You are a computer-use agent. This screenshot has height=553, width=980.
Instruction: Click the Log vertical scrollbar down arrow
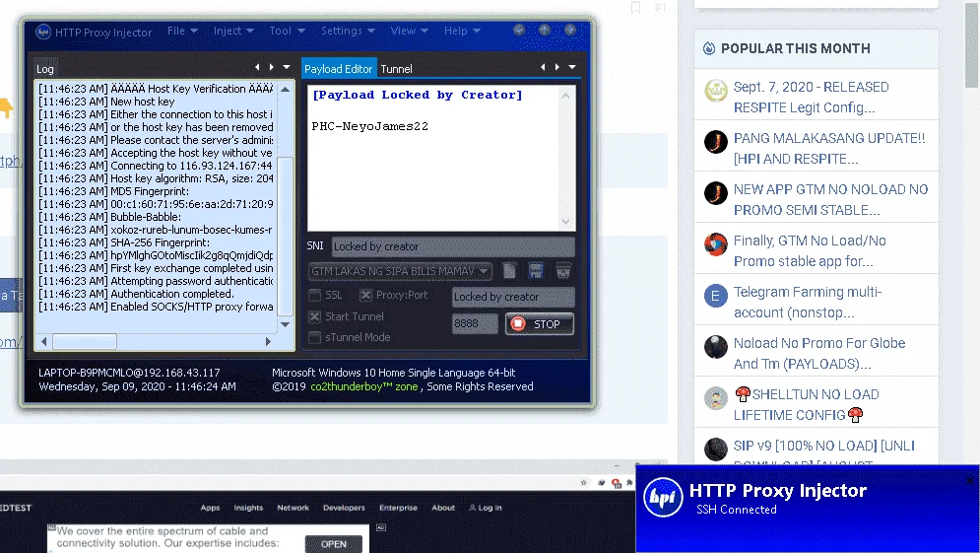tap(285, 324)
